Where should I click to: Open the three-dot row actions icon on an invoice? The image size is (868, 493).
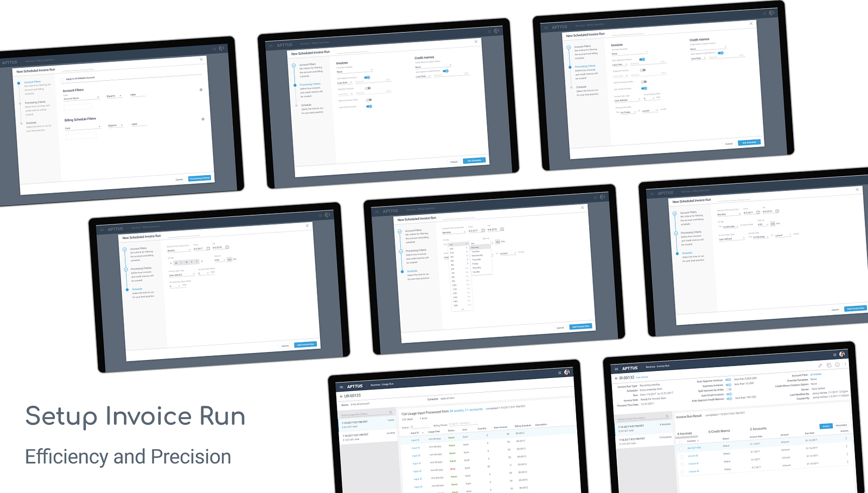point(846,447)
